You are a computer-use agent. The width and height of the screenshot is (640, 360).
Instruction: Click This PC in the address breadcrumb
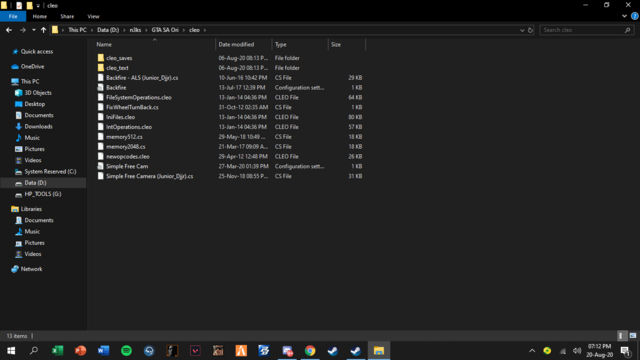tap(77, 30)
